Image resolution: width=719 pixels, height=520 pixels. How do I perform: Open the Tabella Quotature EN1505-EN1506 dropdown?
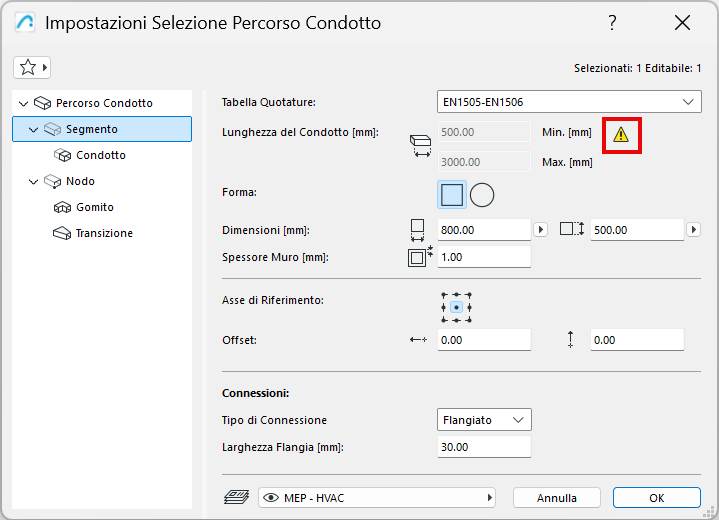click(x=569, y=101)
